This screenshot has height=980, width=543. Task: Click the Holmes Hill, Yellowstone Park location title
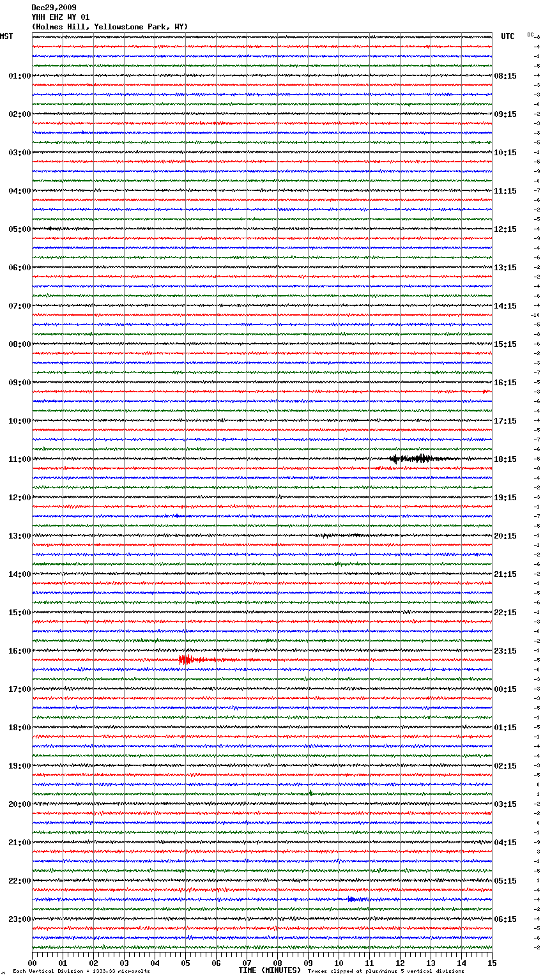point(110,27)
